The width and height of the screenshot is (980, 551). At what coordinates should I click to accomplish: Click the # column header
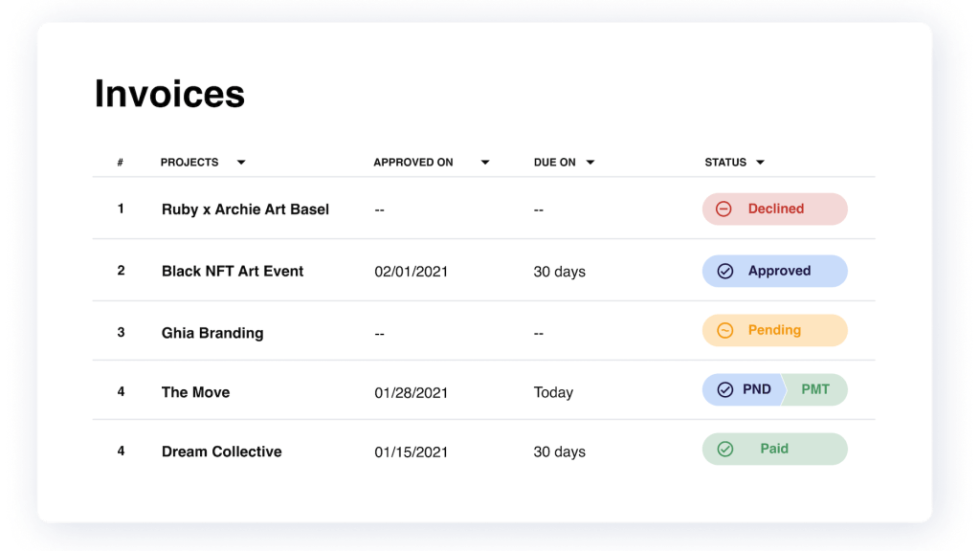coord(120,163)
